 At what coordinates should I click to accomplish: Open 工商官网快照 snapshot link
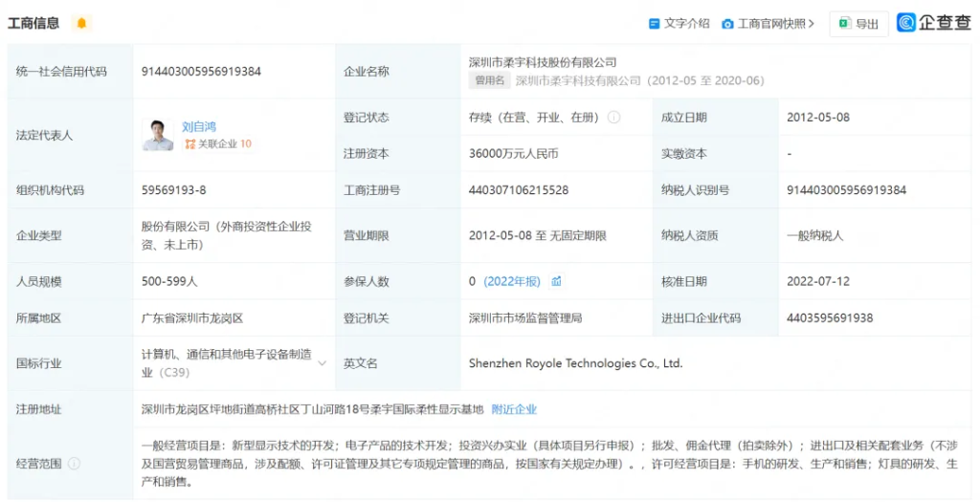pos(772,24)
